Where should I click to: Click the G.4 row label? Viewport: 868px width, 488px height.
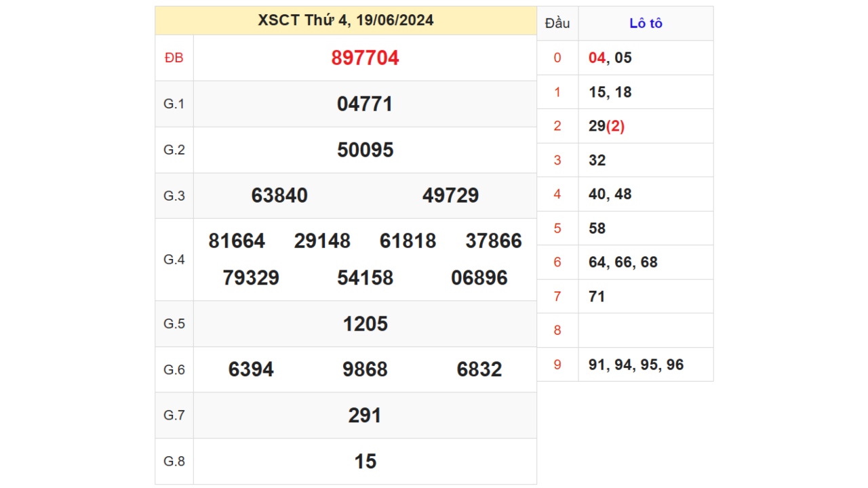click(x=174, y=259)
